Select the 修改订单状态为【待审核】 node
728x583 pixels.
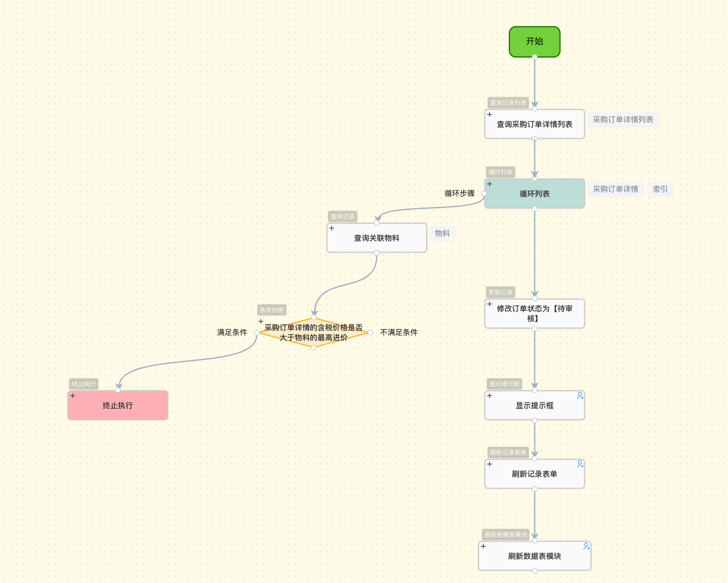point(535,314)
